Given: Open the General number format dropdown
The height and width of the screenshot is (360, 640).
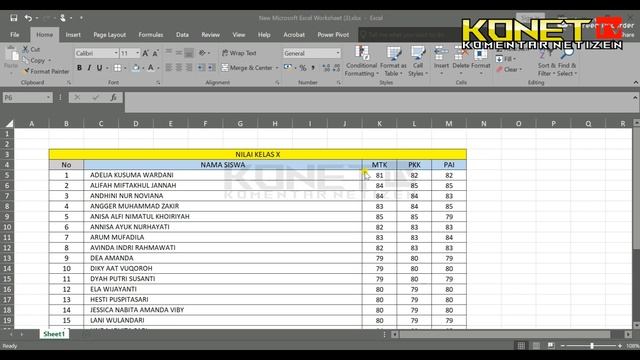Looking at the screenshot, I should tap(338, 53).
